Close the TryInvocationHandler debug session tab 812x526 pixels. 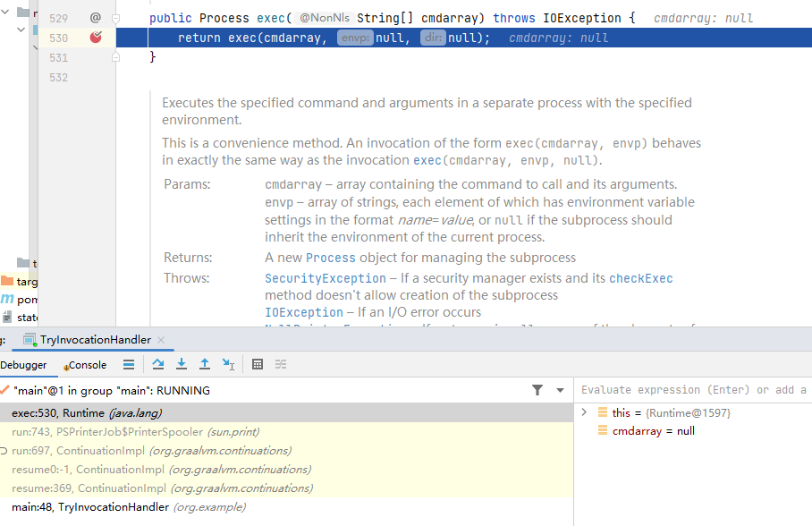click(161, 340)
